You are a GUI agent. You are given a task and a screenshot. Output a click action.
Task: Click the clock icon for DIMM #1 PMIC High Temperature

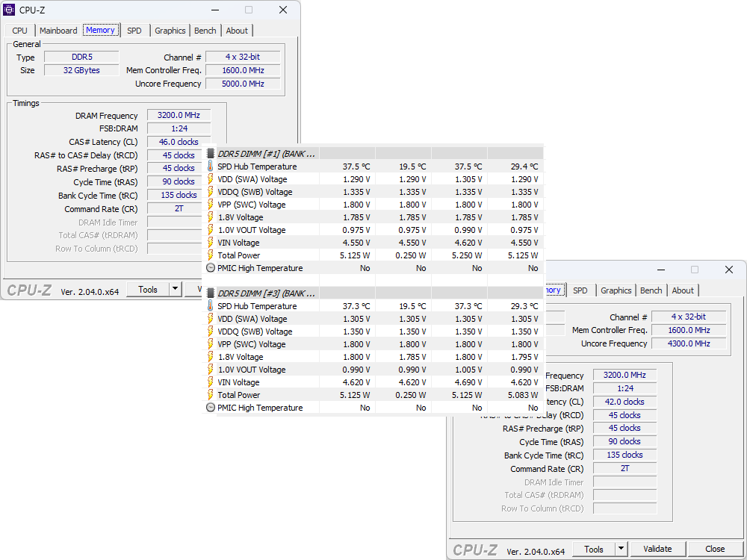(x=211, y=267)
